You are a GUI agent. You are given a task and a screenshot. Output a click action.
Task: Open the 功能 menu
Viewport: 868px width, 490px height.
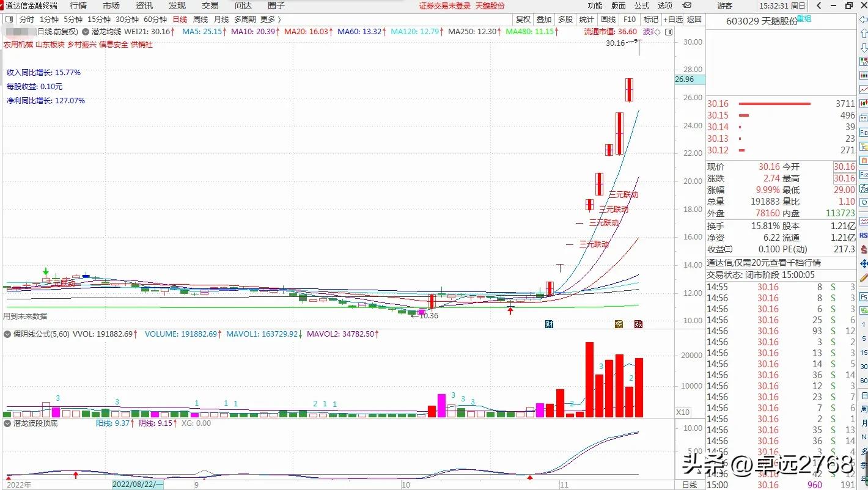pyautogui.click(x=595, y=5)
